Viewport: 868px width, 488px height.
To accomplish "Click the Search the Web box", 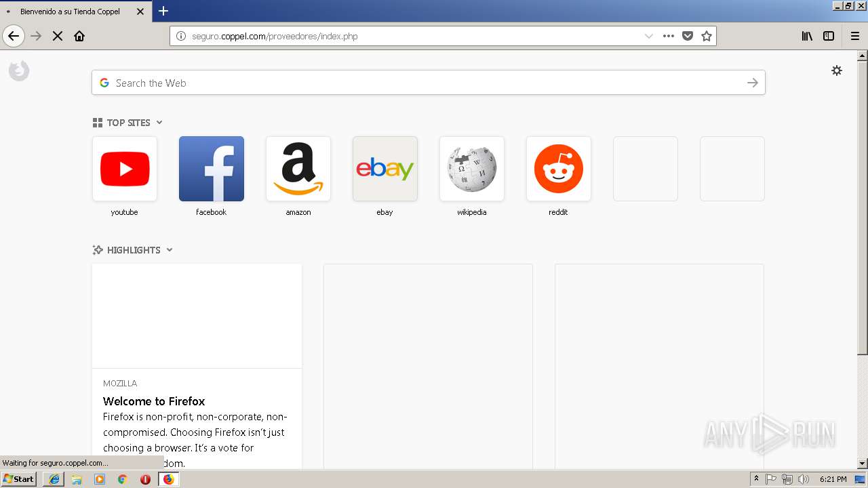I will pos(429,83).
